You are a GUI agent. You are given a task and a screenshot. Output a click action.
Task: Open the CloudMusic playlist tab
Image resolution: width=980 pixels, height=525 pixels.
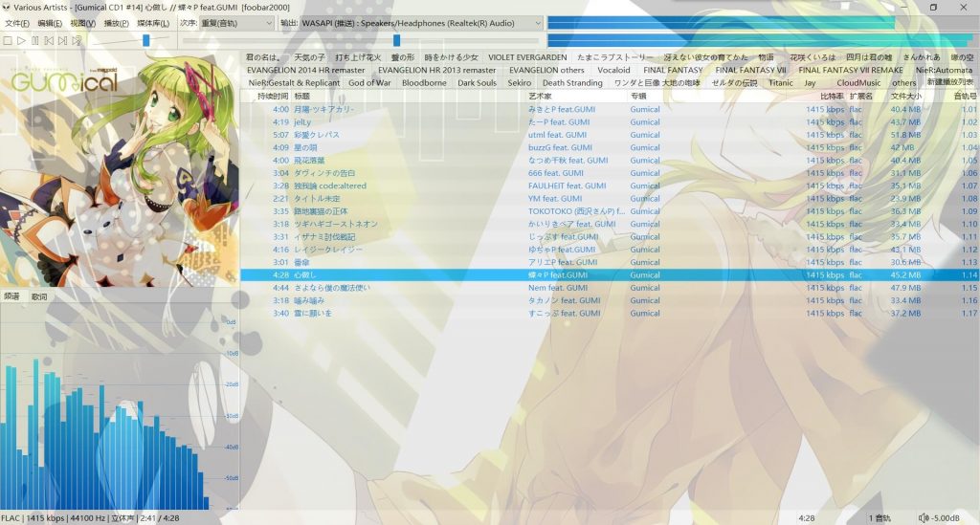[858, 82]
